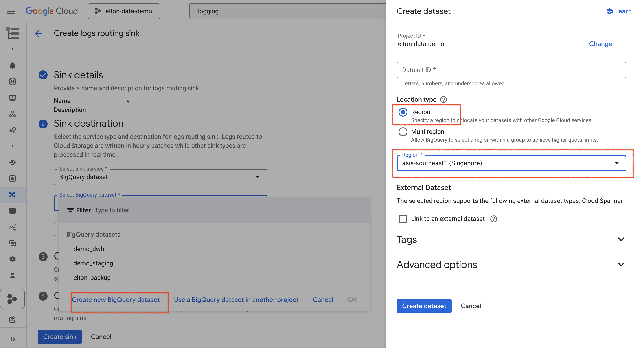Open the release notes icon in sidebar
The image size is (644, 348).
(x=13, y=320)
